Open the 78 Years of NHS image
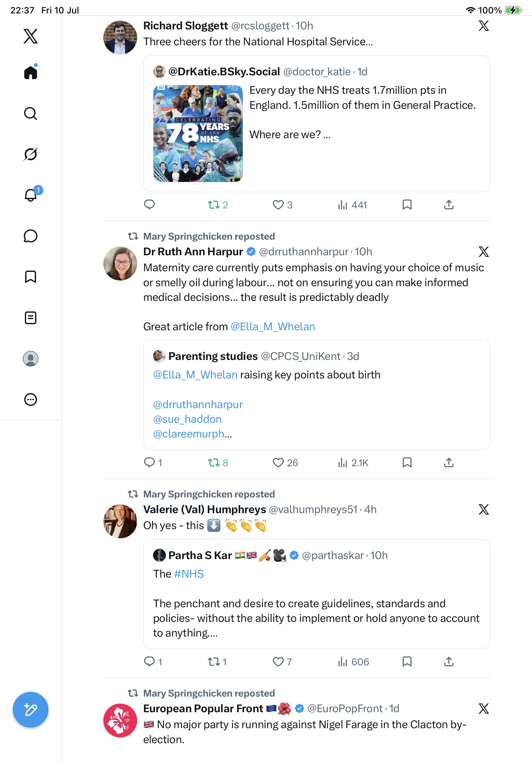The width and height of the screenshot is (532, 762). coord(198,133)
